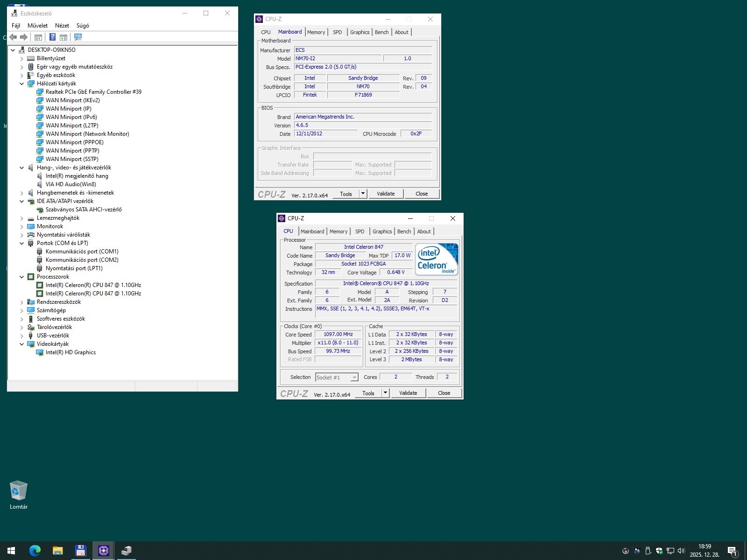Open Microsoft Edge from the taskbar
The height and width of the screenshot is (560, 747).
(x=35, y=551)
